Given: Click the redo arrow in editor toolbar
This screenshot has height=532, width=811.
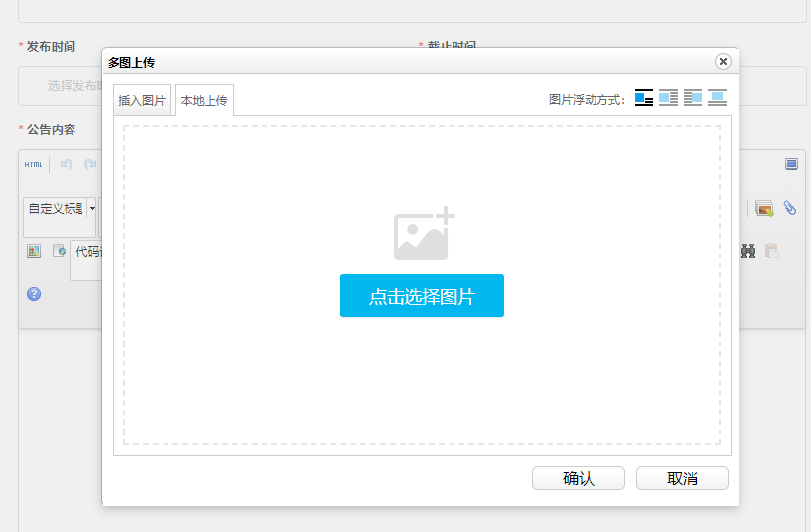Looking at the screenshot, I should click(90, 165).
